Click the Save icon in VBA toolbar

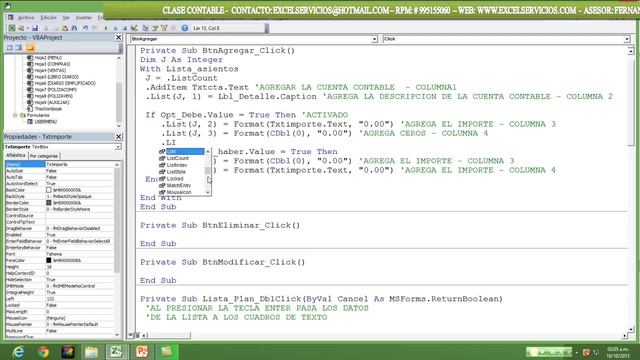35,28
